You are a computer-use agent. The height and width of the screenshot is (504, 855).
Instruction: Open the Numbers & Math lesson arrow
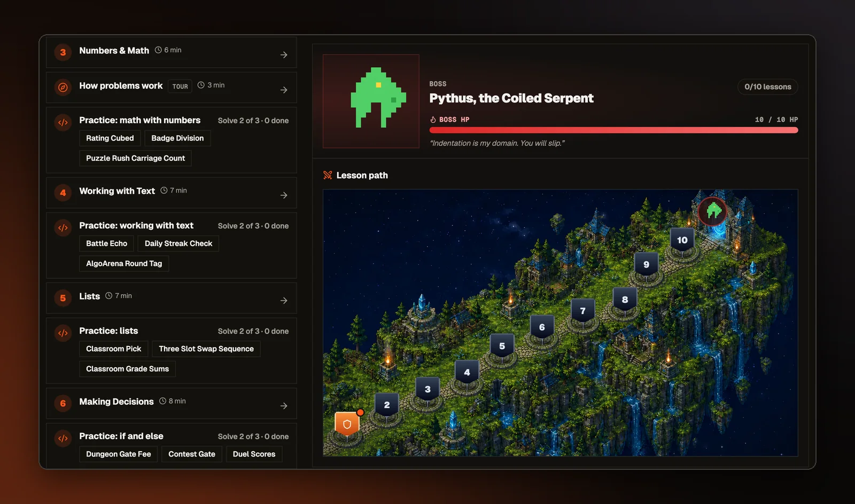pyautogui.click(x=284, y=55)
